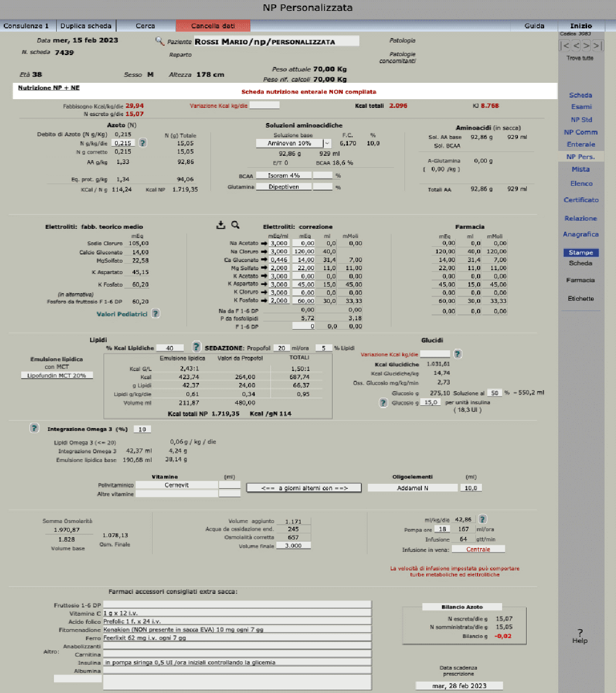
Task: Jump to last record with >| arrow
Action: pos(597,46)
